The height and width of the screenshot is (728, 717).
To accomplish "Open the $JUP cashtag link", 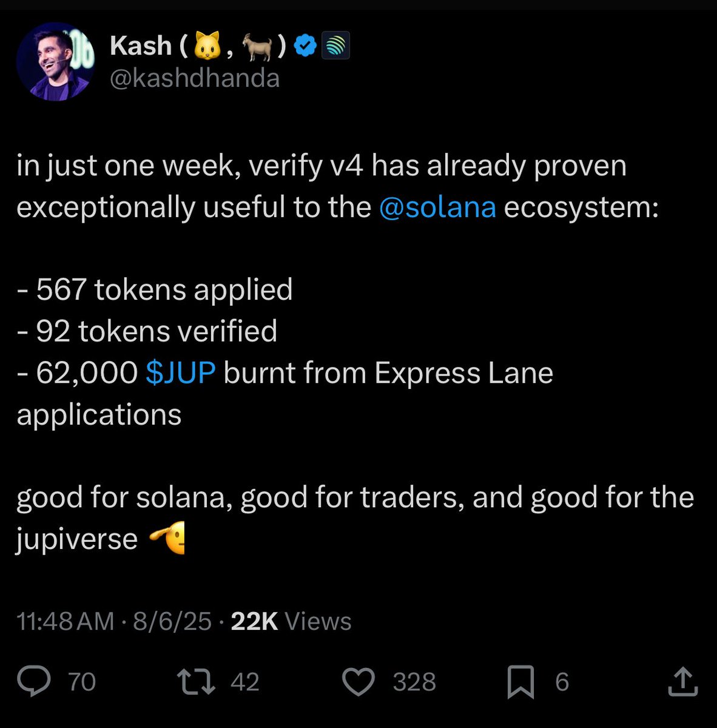I will pyautogui.click(x=181, y=372).
